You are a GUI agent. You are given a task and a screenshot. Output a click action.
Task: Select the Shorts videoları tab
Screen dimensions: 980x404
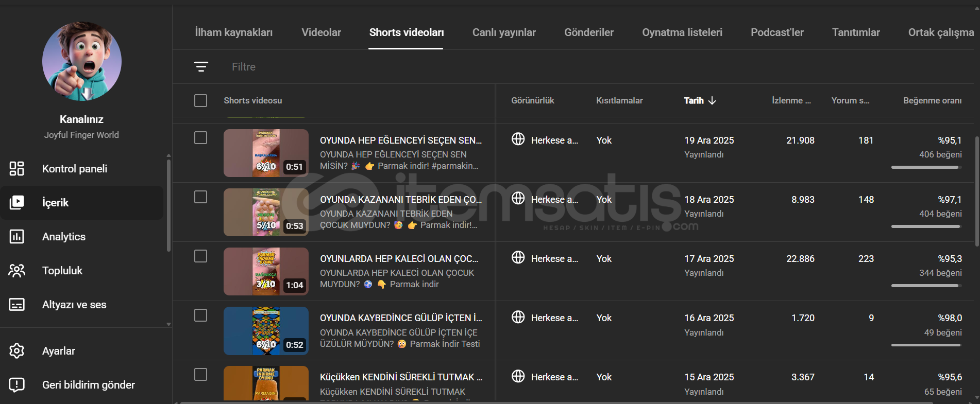tap(407, 32)
